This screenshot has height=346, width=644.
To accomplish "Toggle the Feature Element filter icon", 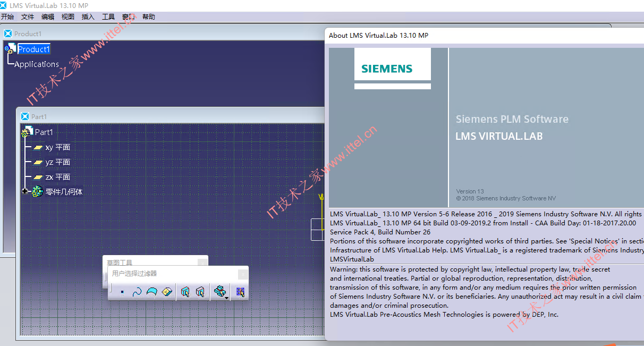I will pyautogui.click(x=185, y=292).
